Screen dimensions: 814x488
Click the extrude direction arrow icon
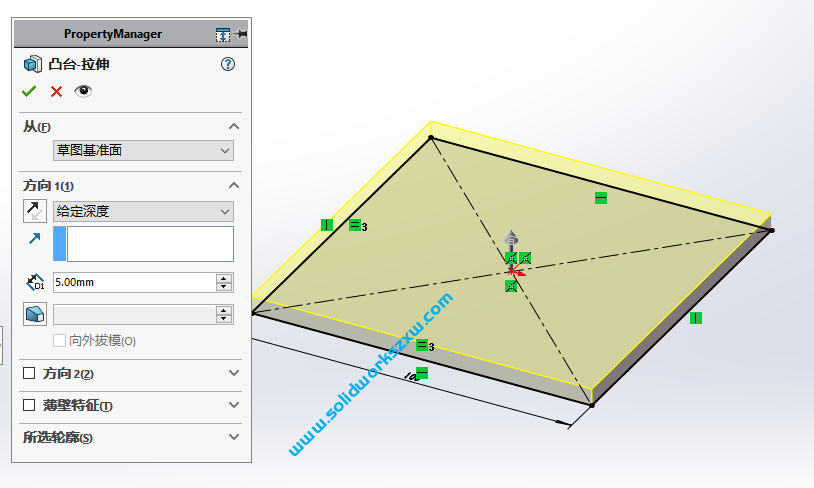(x=35, y=239)
